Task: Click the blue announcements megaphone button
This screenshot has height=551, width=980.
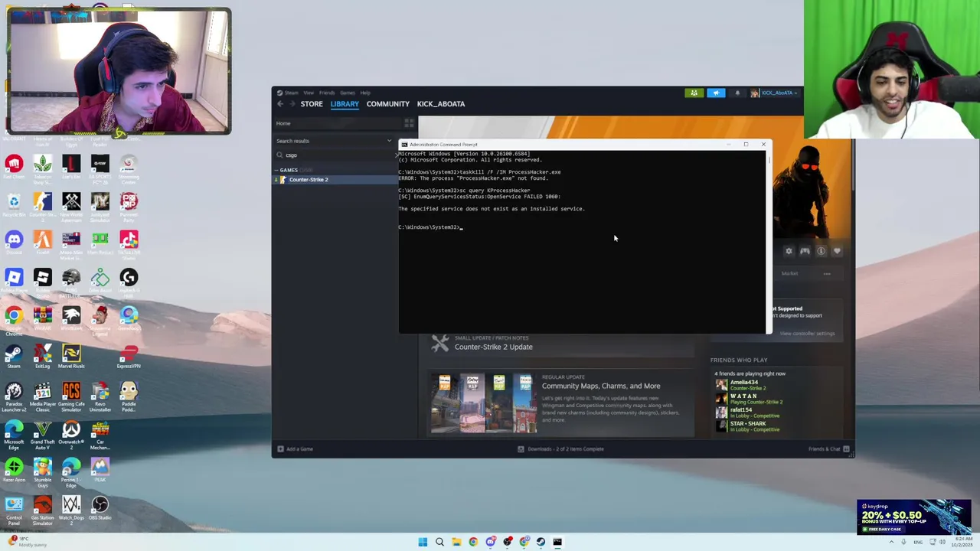Action: 716,93
